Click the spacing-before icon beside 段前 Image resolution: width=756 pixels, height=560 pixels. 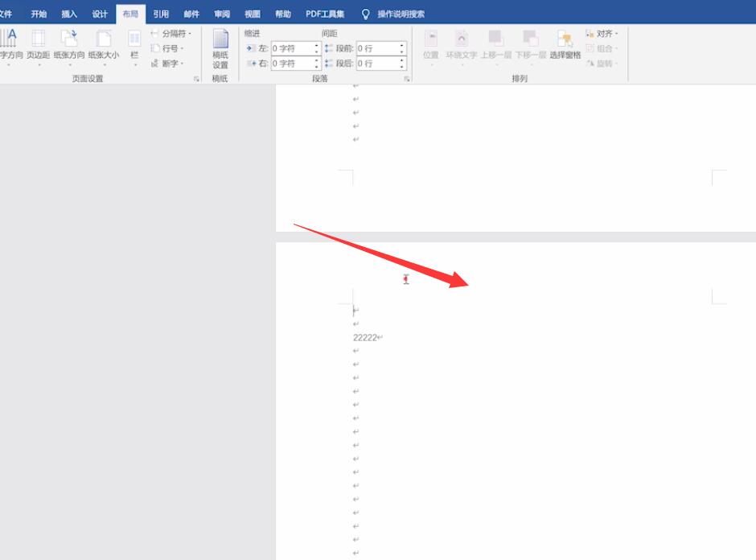coord(329,48)
